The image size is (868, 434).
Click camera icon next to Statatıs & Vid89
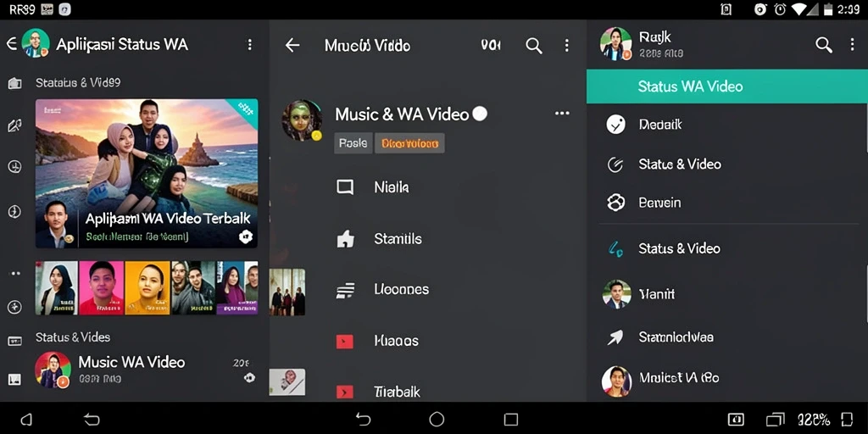[x=14, y=84]
